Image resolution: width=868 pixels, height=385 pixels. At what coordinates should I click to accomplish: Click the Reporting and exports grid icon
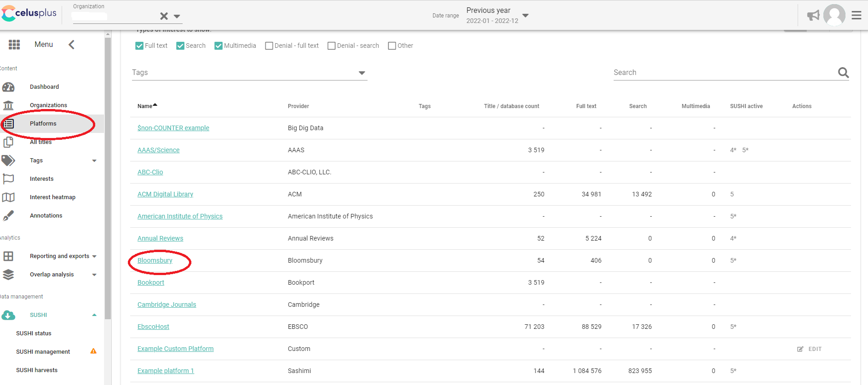(8, 256)
